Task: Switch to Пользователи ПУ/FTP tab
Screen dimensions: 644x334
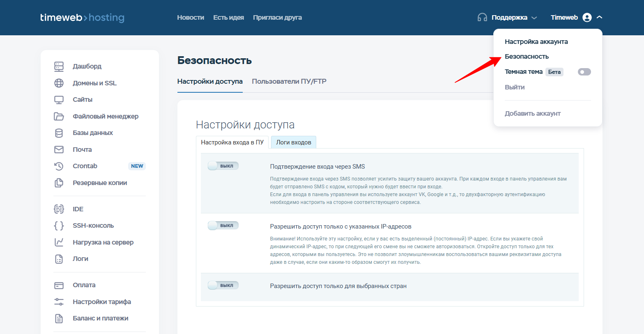Action: (x=289, y=82)
